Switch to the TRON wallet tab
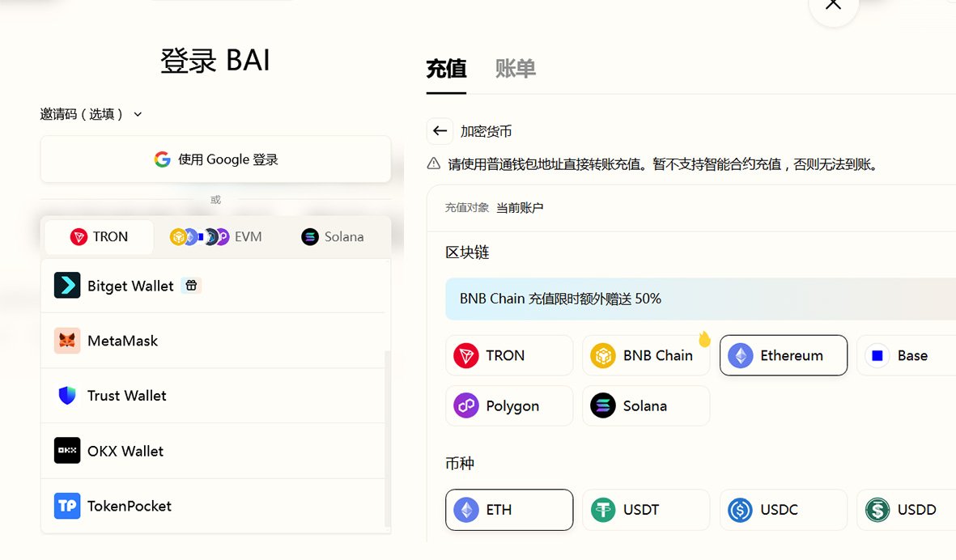This screenshot has height=560, width=956. [99, 236]
